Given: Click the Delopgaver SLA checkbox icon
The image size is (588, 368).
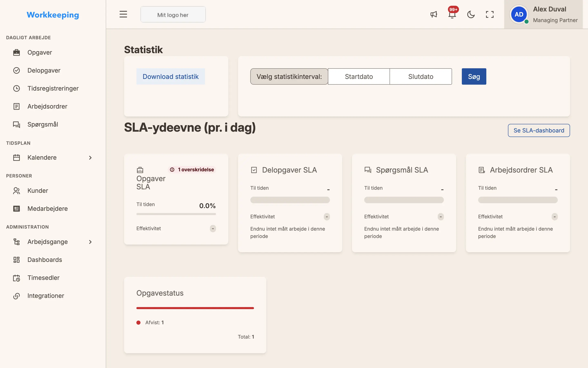Looking at the screenshot, I should (x=254, y=170).
